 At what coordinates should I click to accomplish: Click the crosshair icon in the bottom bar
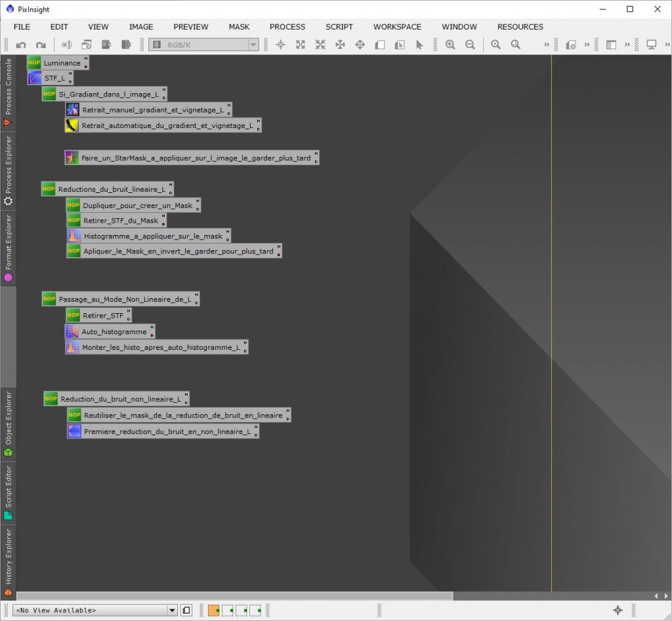pyautogui.click(x=618, y=610)
